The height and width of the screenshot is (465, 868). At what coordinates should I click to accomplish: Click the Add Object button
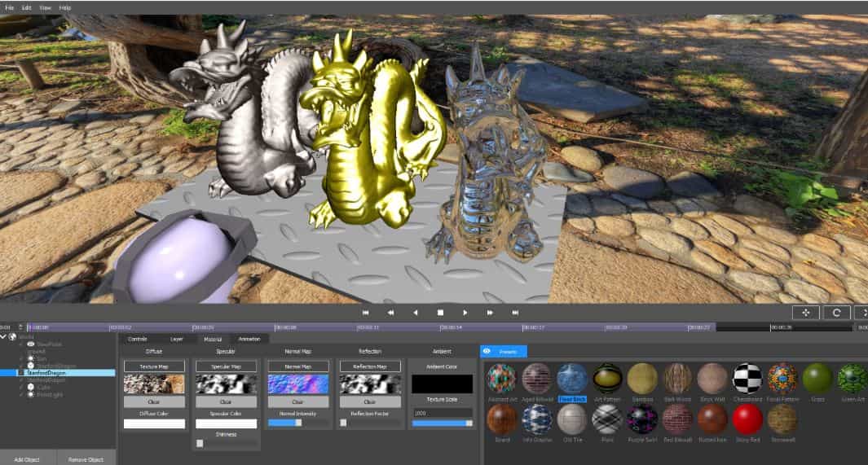(27, 459)
